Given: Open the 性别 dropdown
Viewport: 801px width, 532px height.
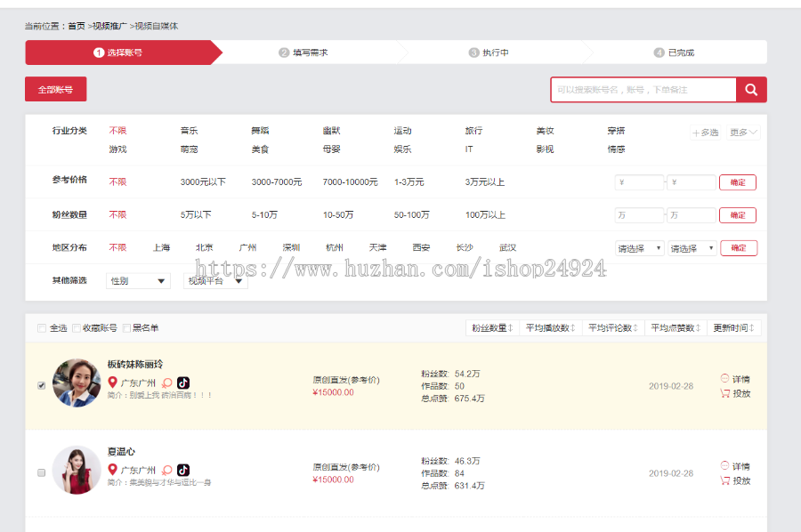Looking at the screenshot, I should click(x=138, y=281).
